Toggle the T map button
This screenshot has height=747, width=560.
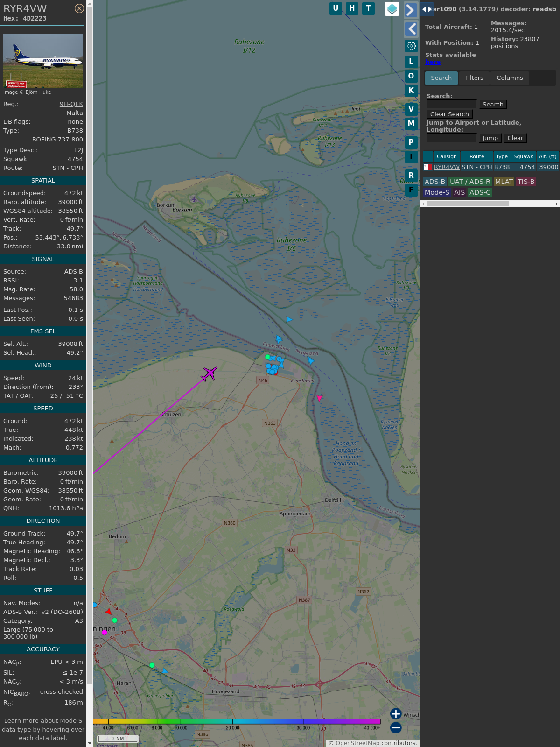click(369, 8)
